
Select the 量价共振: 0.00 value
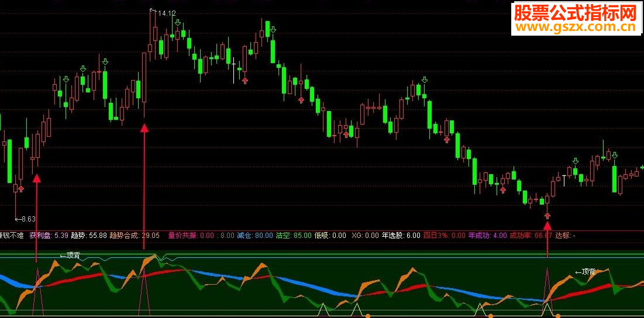[191, 236]
